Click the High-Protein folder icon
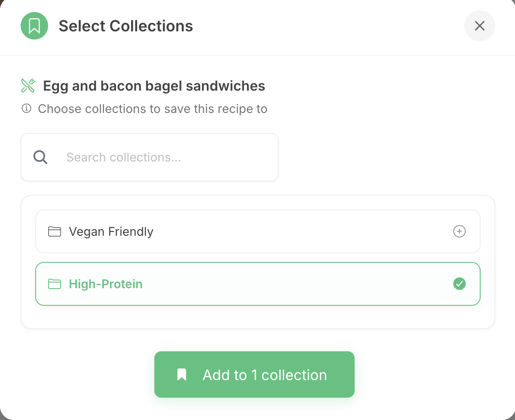Screen dimensions: 515x420 click(54, 284)
